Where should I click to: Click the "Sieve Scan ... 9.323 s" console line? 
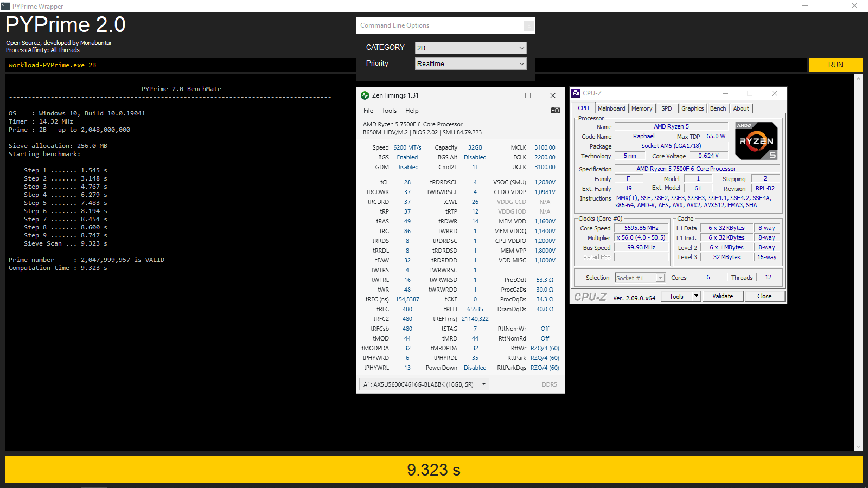[x=65, y=244]
